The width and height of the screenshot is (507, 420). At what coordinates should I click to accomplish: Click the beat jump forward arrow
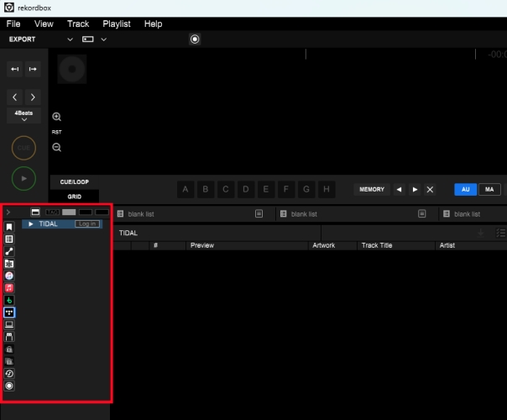pos(33,97)
